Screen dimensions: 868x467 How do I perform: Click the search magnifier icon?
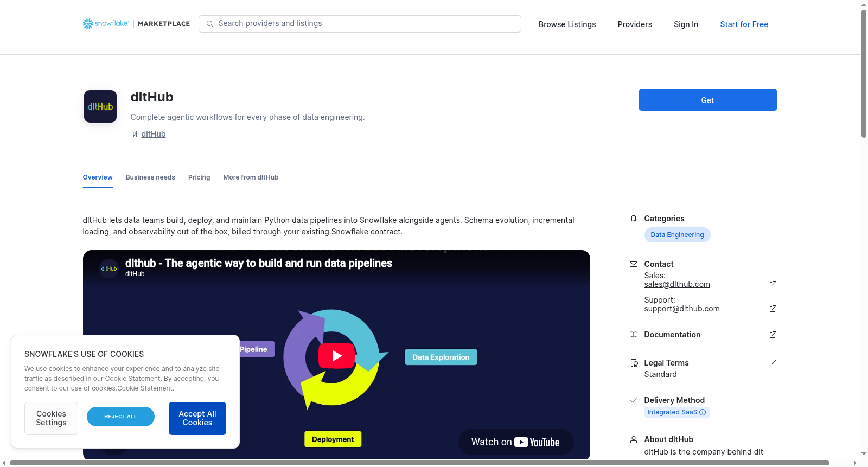[x=210, y=24]
